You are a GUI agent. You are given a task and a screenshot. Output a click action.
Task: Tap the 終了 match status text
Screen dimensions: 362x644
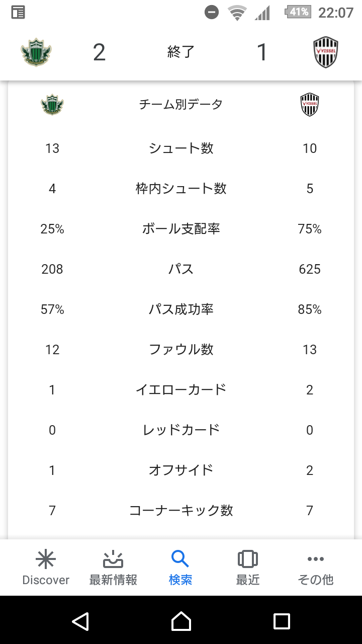[x=181, y=52]
